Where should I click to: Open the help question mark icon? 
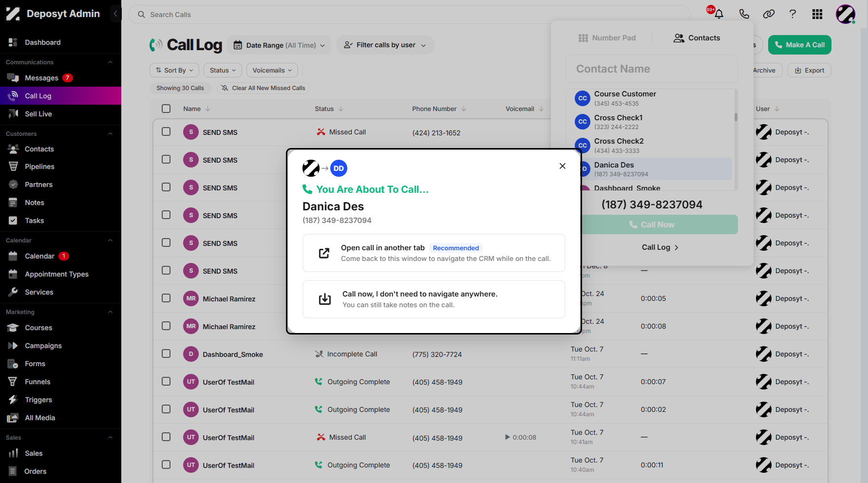pyautogui.click(x=793, y=14)
